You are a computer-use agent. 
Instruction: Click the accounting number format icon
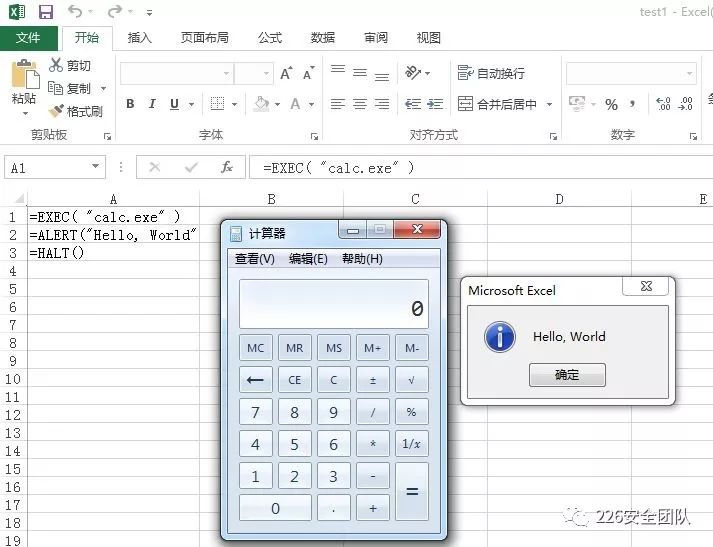click(577, 103)
